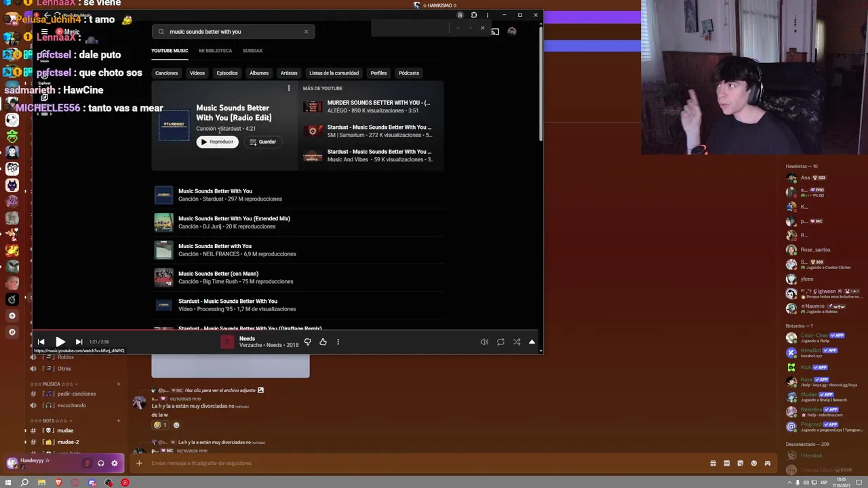Click Reproducir on the top result
The width and height of the screenshot is (868, 488).
(x=217, y=142)
